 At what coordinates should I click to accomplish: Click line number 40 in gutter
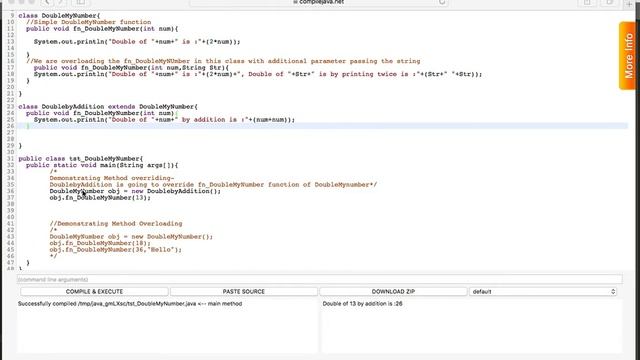(10, 217)
